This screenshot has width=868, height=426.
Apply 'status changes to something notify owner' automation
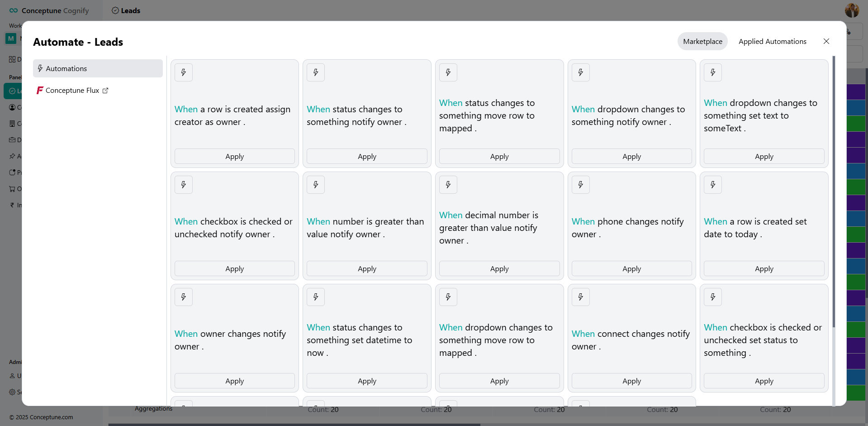[x=367, y=156]
